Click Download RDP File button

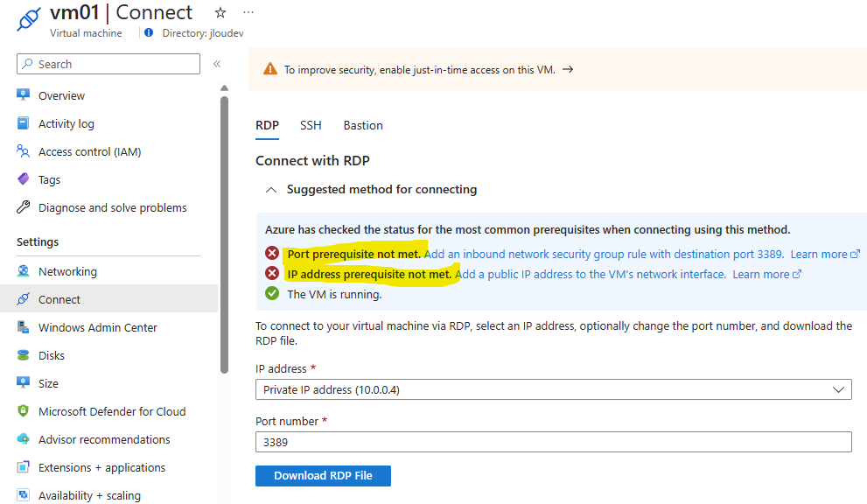[x=323, y=476]
